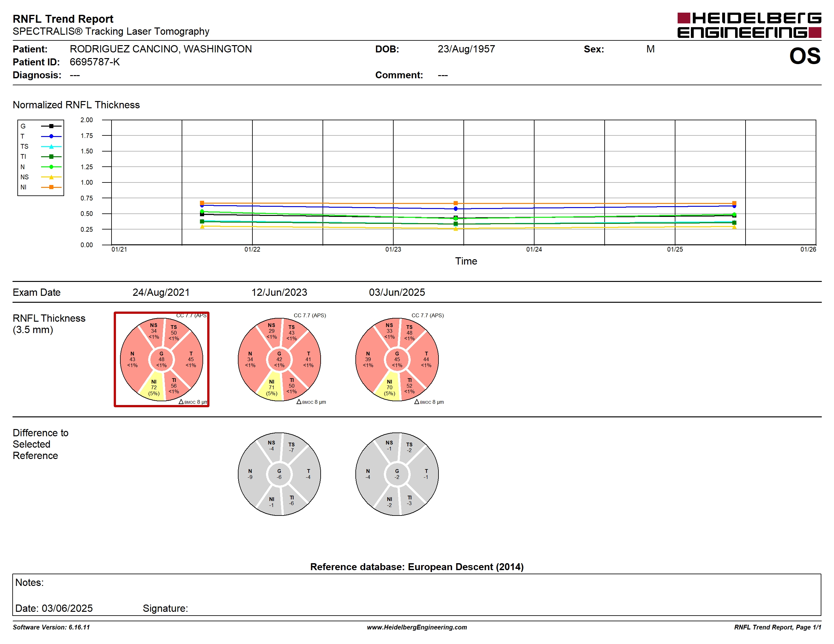Click the blue T data point at mid-2023
The height and width of the screenshot is (644, 834).
tap(456, 209)
